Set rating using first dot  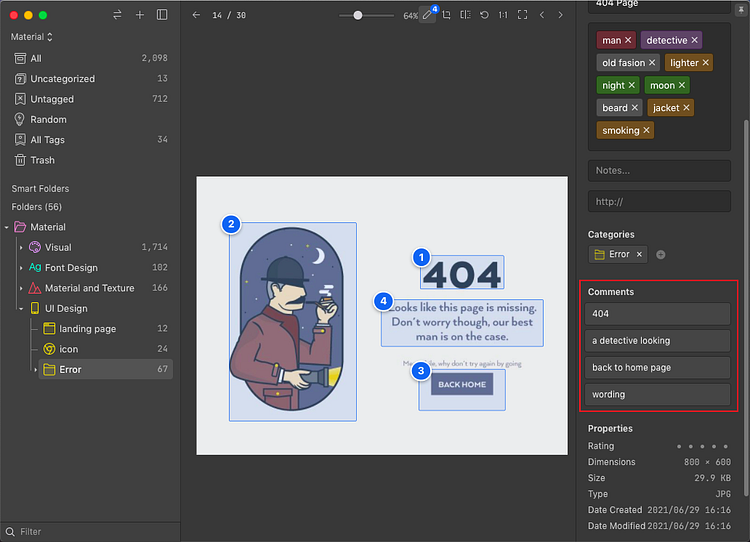[x=679, y=446]
